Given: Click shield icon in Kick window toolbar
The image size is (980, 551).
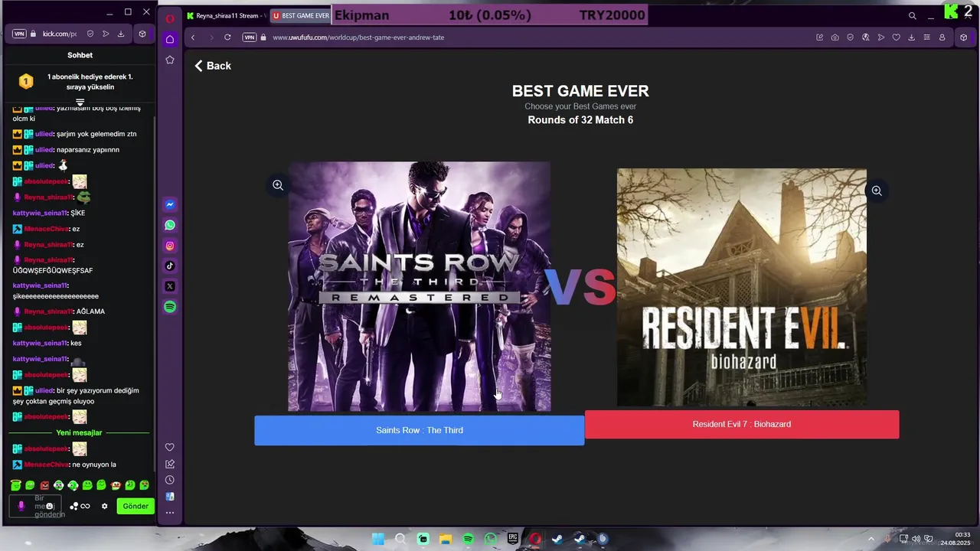Looking at the screenshot, I should [90, 34].
